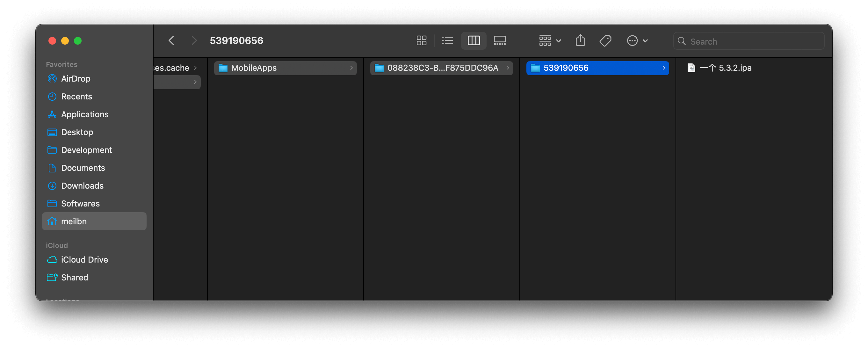The width and height of the screenshot is (868, 348).
Task: Switch to gallery view
Action: pos(499,41)
